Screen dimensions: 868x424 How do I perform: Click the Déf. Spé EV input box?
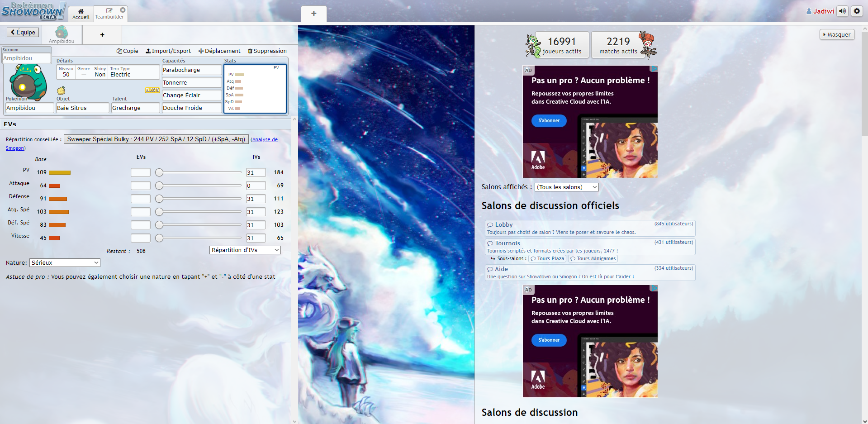coord(141,225)
